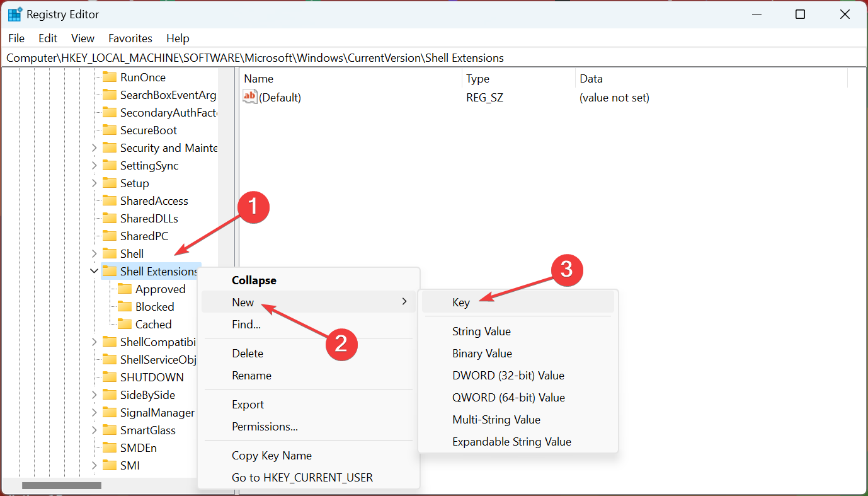The width and height of the screenshot is (868, 496).
Task: Create a new QWORD (64-bit) Value
Action: tap(518, 398)
